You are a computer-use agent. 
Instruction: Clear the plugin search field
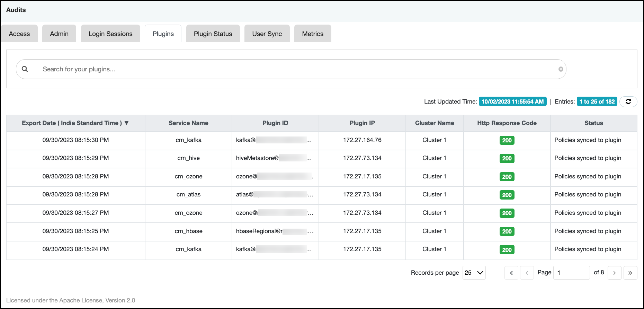561,69
